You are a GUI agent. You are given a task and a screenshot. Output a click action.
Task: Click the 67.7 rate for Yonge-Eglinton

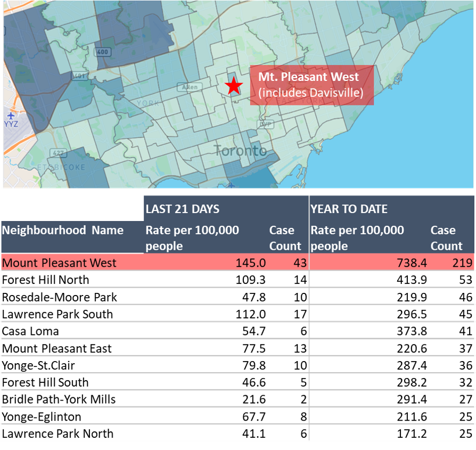[254, 417]
